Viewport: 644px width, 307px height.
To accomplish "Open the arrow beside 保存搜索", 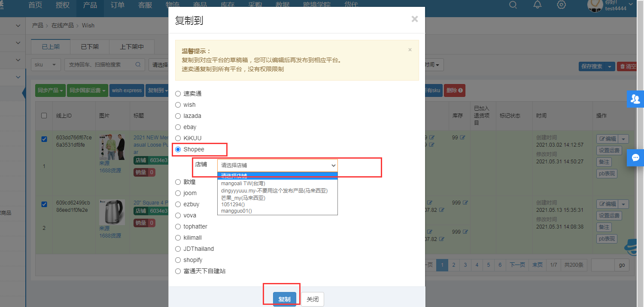I will click(x=610, y=66).
